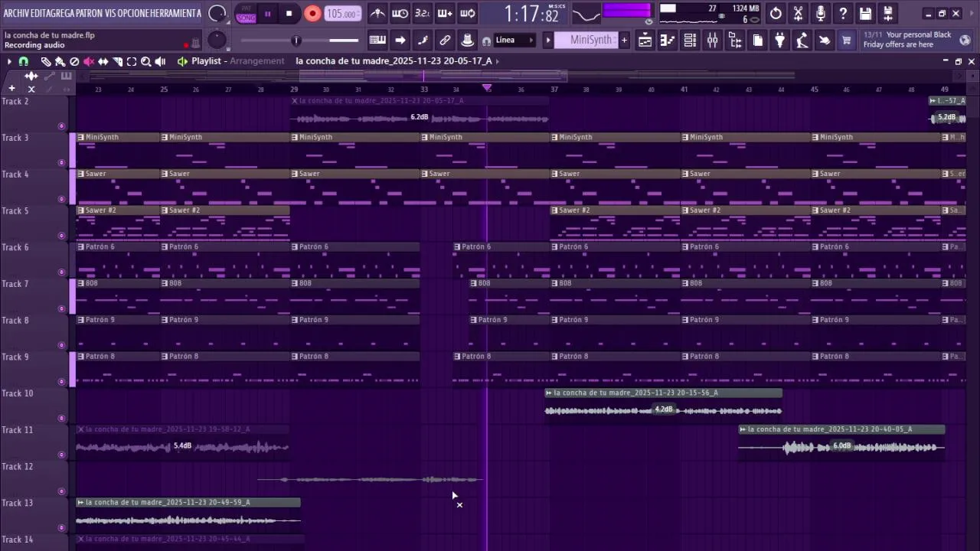Enable wait for input before playing
The width and height of the screenshot is (980, 551).
(400, 14)
